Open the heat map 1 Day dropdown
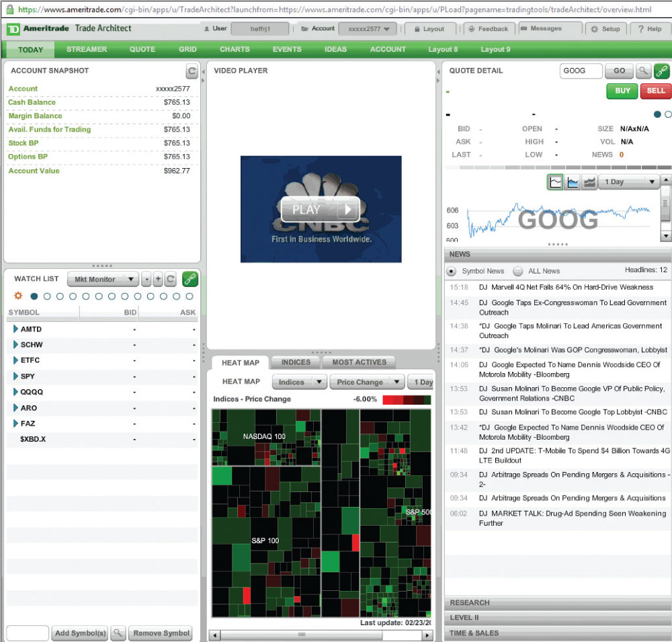The image size is (672, 642). point(421,382)
